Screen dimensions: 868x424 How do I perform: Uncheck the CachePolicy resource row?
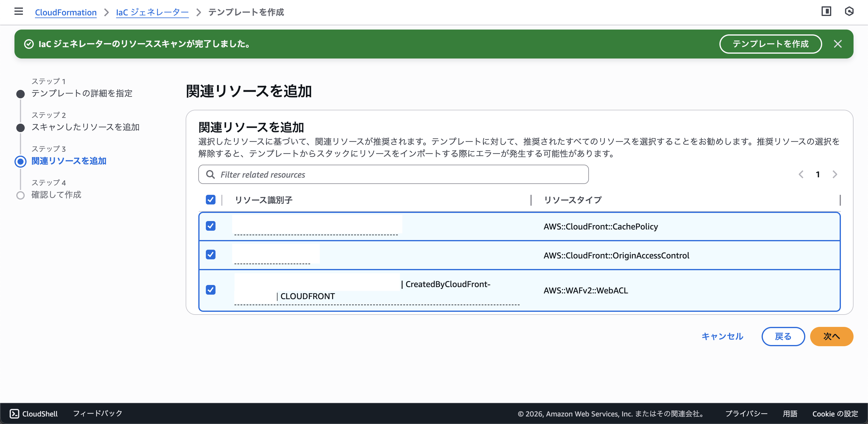tap(211, 226)
